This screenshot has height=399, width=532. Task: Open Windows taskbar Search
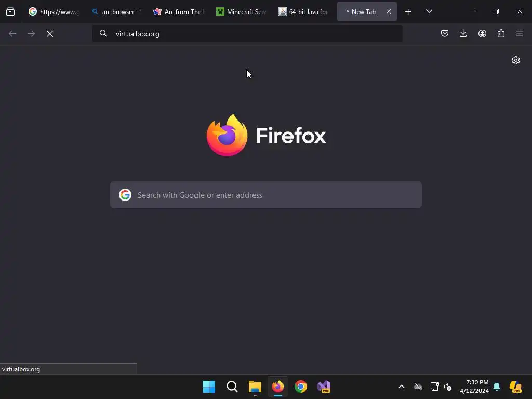coord(232,387)
